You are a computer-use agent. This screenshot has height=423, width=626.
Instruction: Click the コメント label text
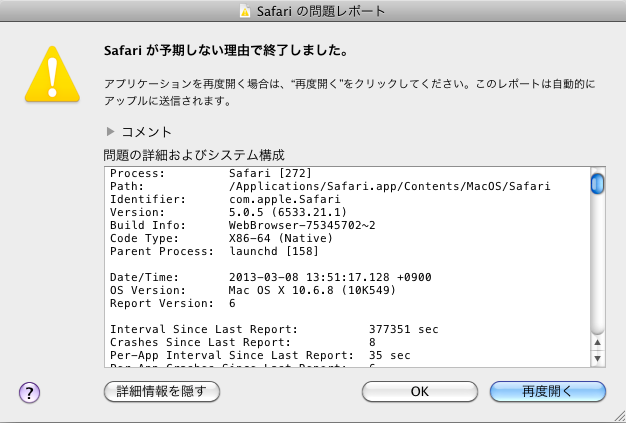point(147,132)
